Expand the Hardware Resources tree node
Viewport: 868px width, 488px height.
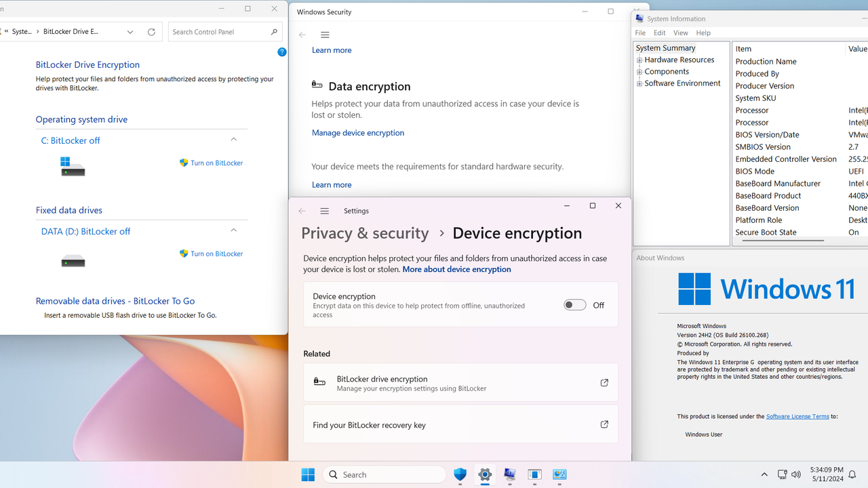point(639,60)
